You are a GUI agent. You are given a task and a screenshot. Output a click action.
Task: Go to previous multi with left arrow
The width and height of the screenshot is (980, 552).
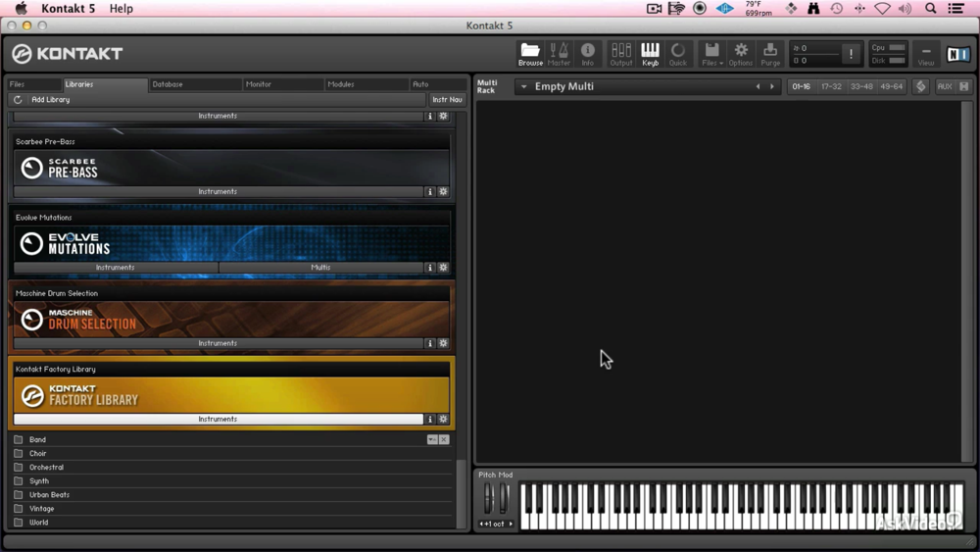point(759,87)
